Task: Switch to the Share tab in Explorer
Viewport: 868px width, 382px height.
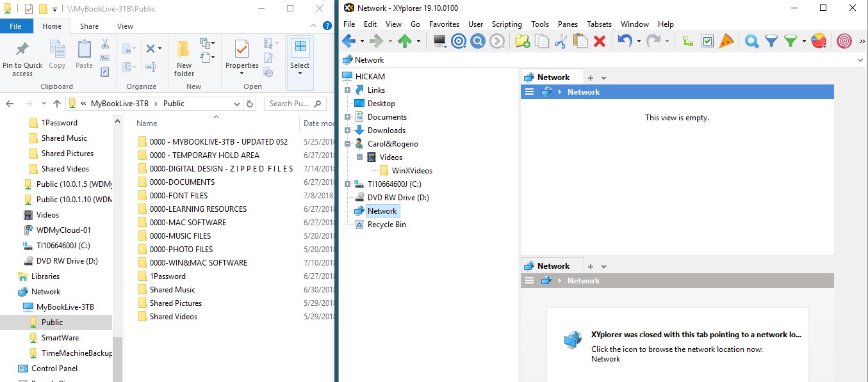Action: tap(89, 26)
